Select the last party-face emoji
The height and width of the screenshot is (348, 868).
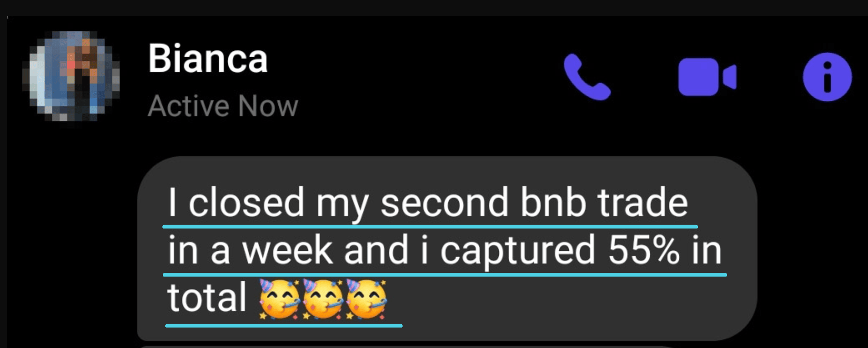click(x=366, y=299)
